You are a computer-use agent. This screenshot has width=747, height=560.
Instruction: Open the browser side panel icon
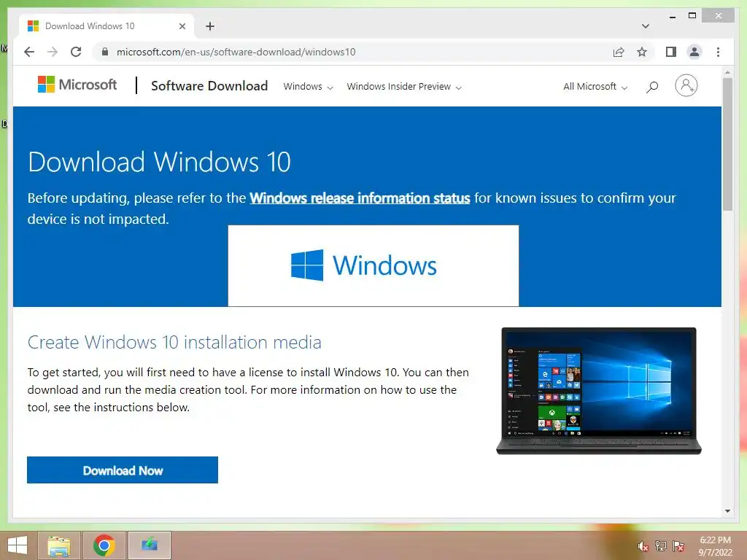click(671, 52)
